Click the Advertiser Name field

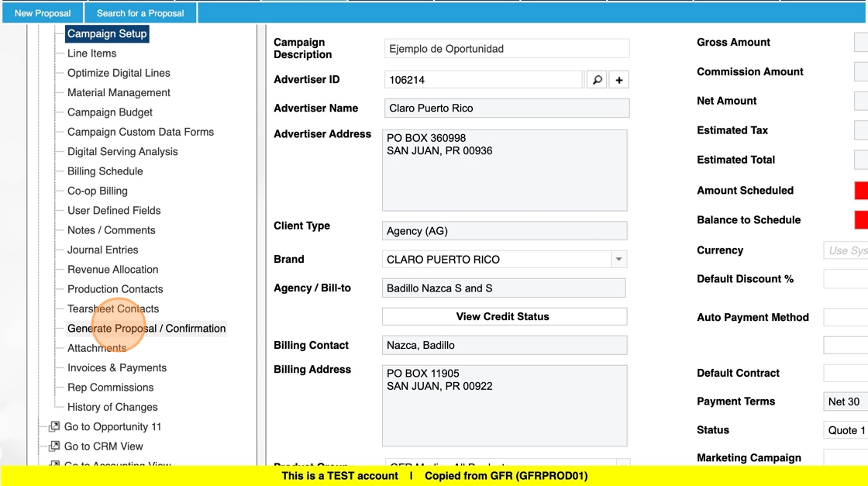[x=507, y=108]
